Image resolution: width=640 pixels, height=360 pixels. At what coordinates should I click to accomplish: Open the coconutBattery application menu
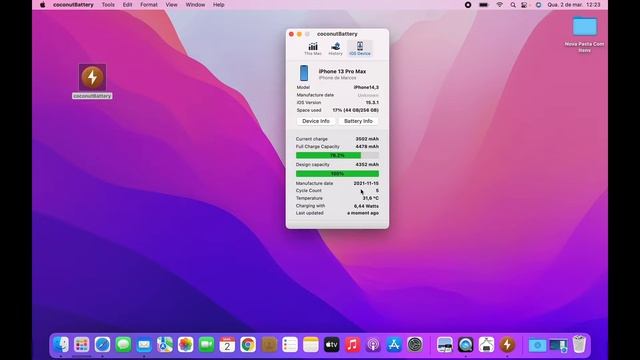pos(73,5)
